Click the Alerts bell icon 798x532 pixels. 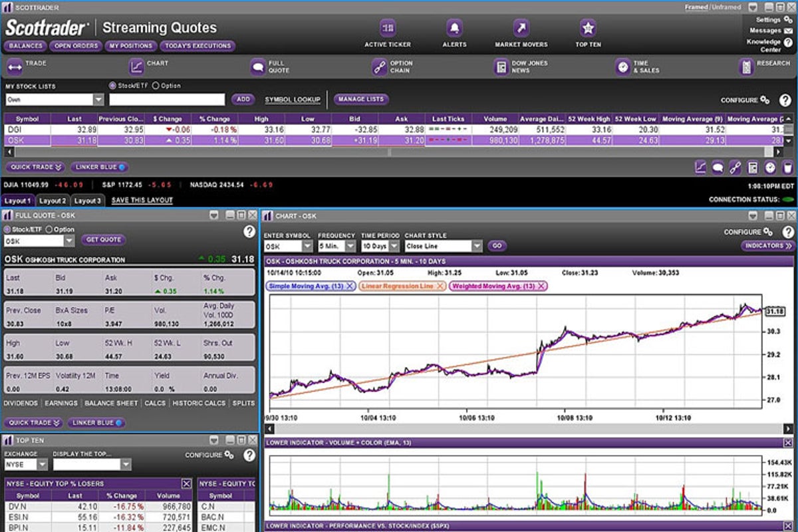(x=455, y=28)
